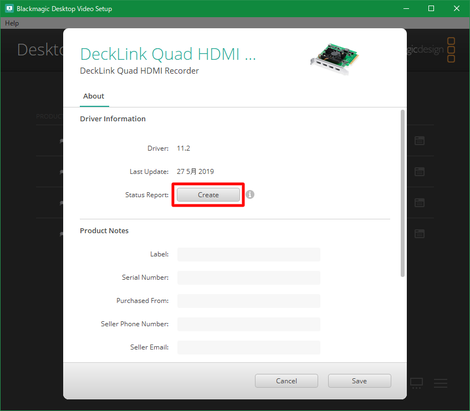Open first device settings icon in background list

click(x=419, y=140)
